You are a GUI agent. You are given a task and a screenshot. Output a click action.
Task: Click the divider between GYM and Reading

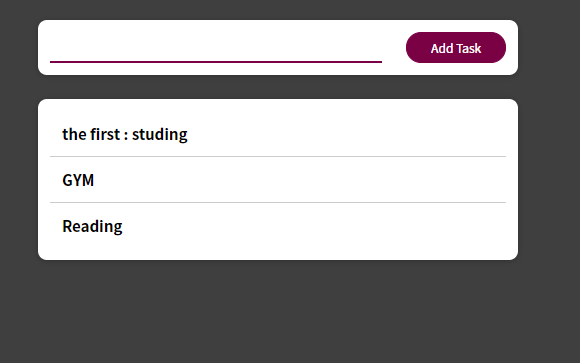[x=278, y=202]
